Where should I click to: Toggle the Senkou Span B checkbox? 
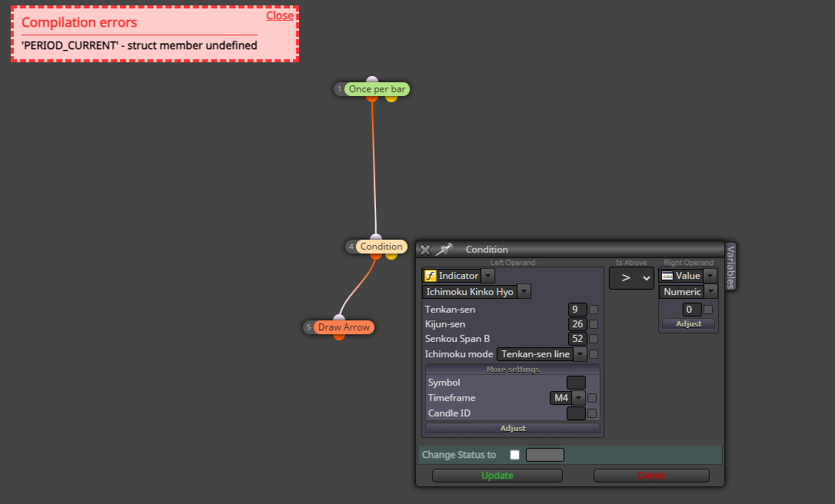click(594, 339)
